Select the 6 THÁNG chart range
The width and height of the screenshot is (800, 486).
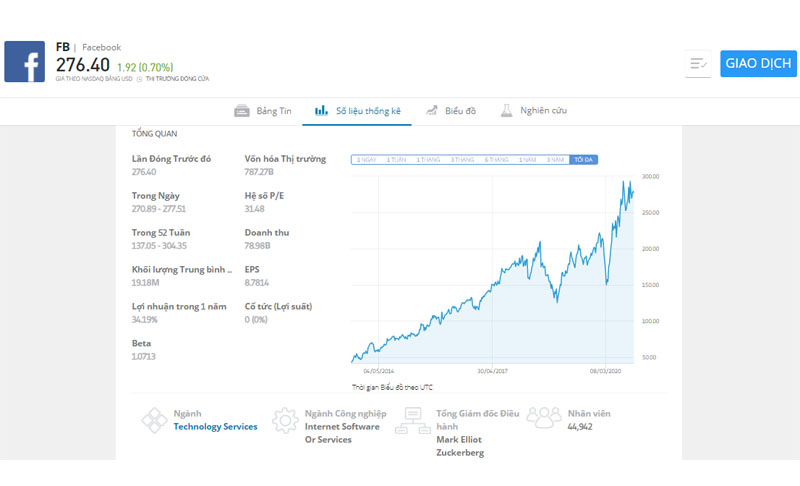coord(496,160)
